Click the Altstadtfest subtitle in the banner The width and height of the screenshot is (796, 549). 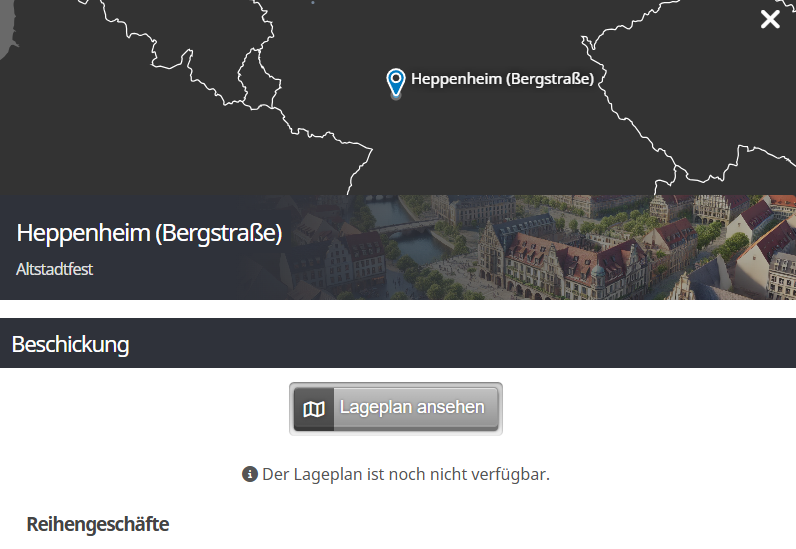55,269
